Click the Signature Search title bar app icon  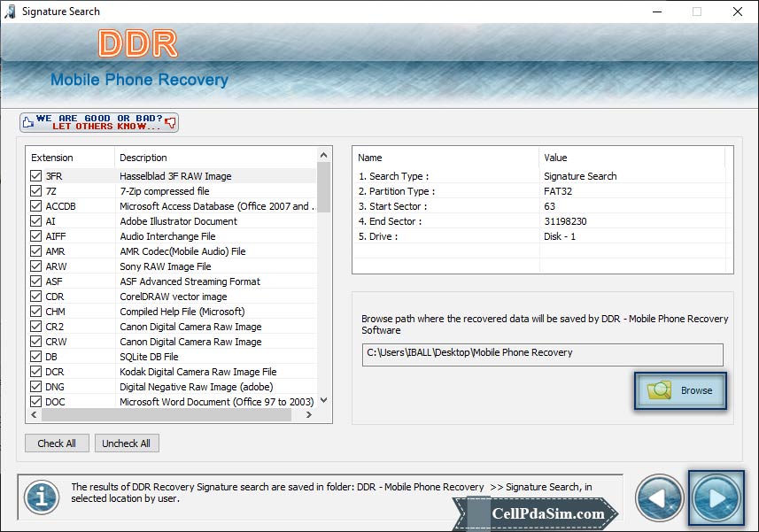10,12
